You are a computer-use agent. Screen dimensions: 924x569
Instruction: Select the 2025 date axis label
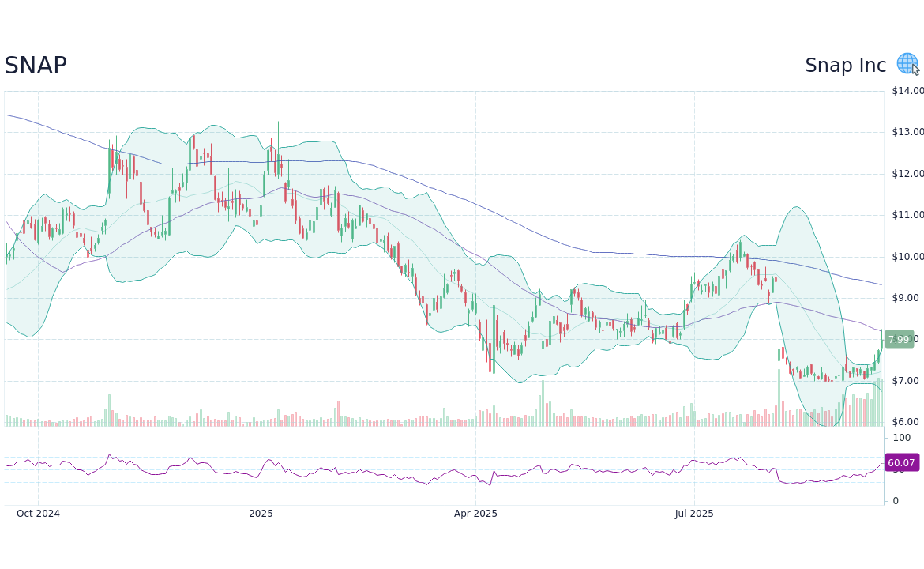(261, 513)
